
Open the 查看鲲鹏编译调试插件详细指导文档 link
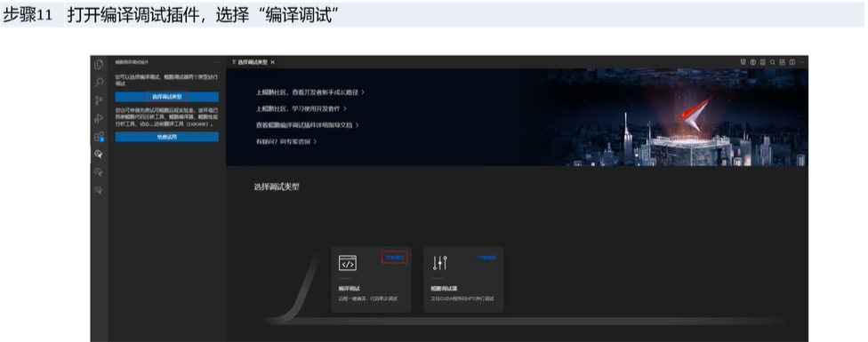[307, 125]
